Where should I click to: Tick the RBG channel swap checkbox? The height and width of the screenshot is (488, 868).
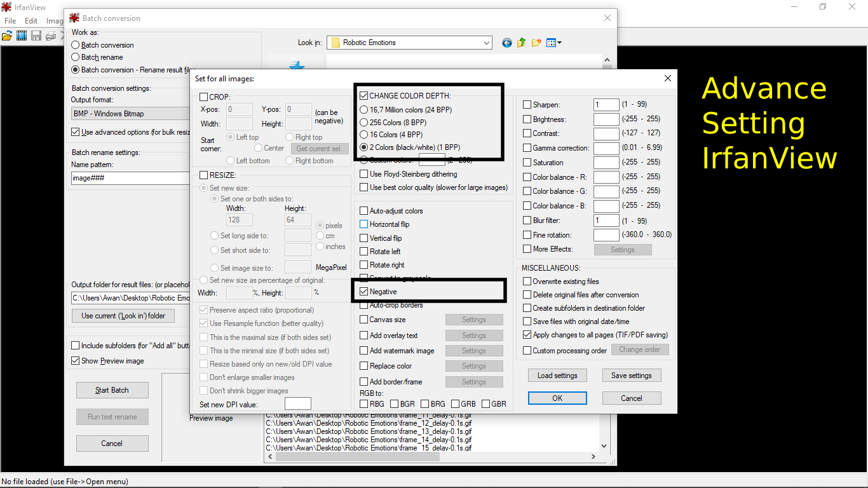(363, 404)
